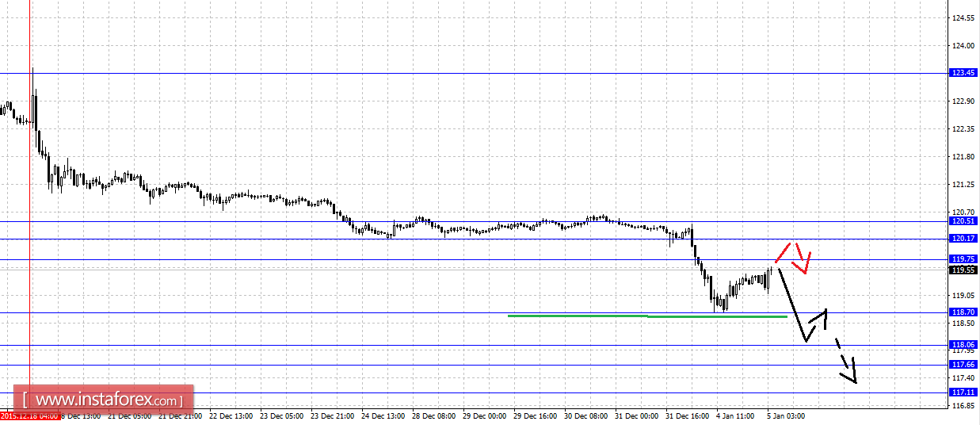Click the 24 Dec 13:00 time label

click(383, 415)
